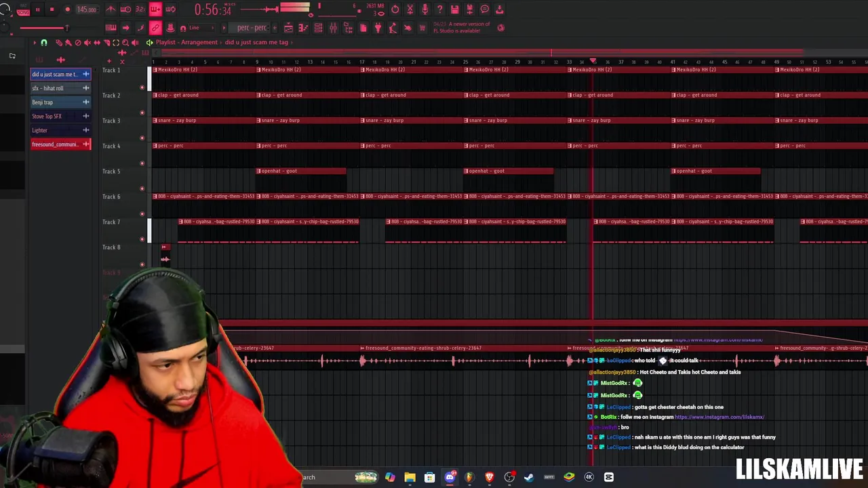Toggle the metronome icon

111,9
